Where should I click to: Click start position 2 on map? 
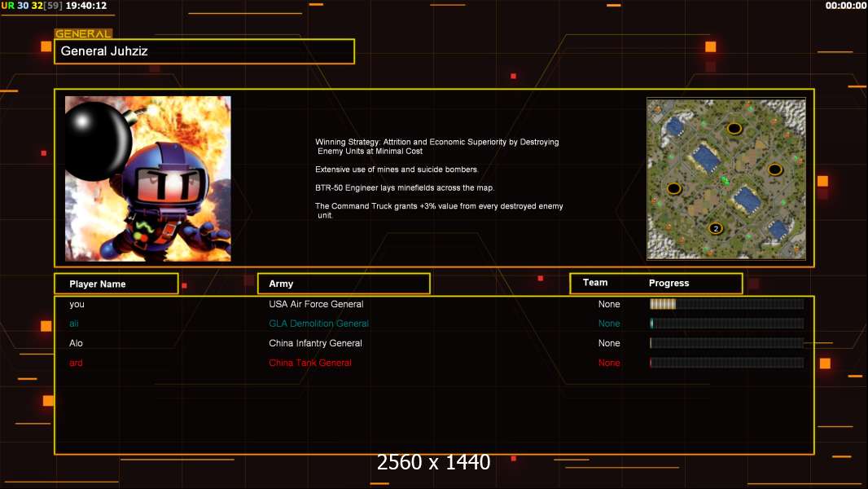[716, 228]
